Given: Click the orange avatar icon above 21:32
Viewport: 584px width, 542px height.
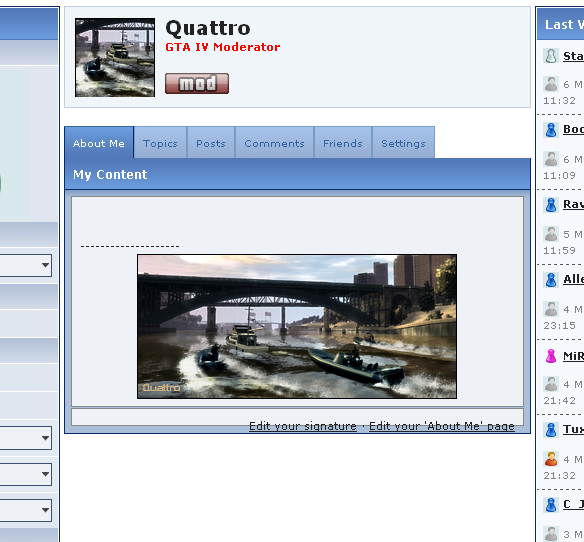Looking at the screenshot, I should 551,459.
